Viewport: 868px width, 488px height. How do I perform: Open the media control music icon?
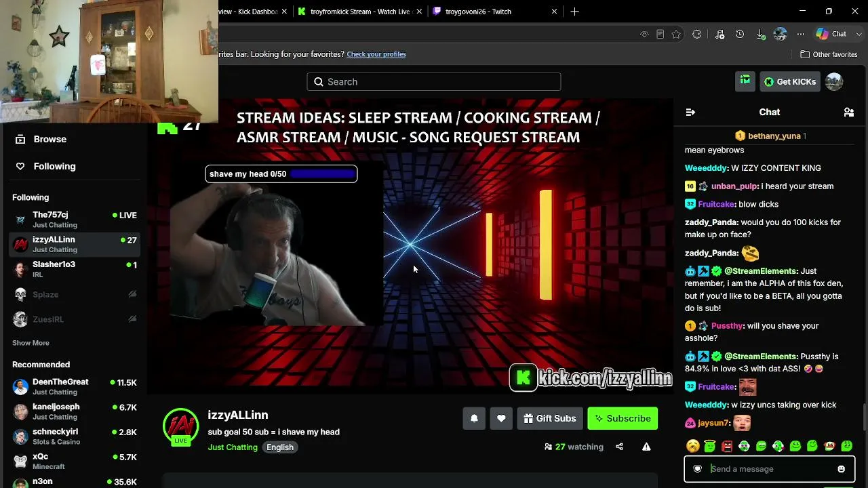click(719, 34)
